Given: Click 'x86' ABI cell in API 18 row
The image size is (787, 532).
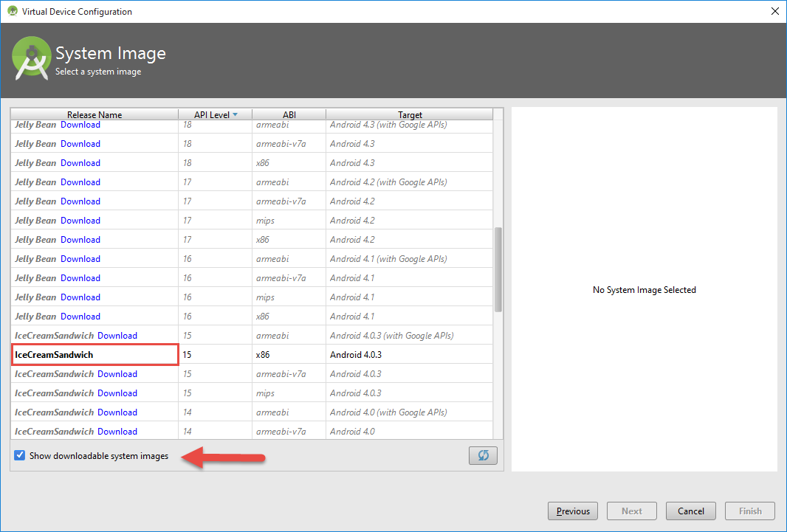Looking at the screenshot, I should pos(263,163).
